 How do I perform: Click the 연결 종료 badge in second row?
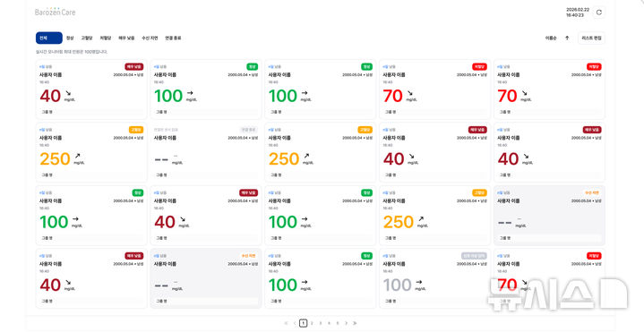click(x=248, y=130)
